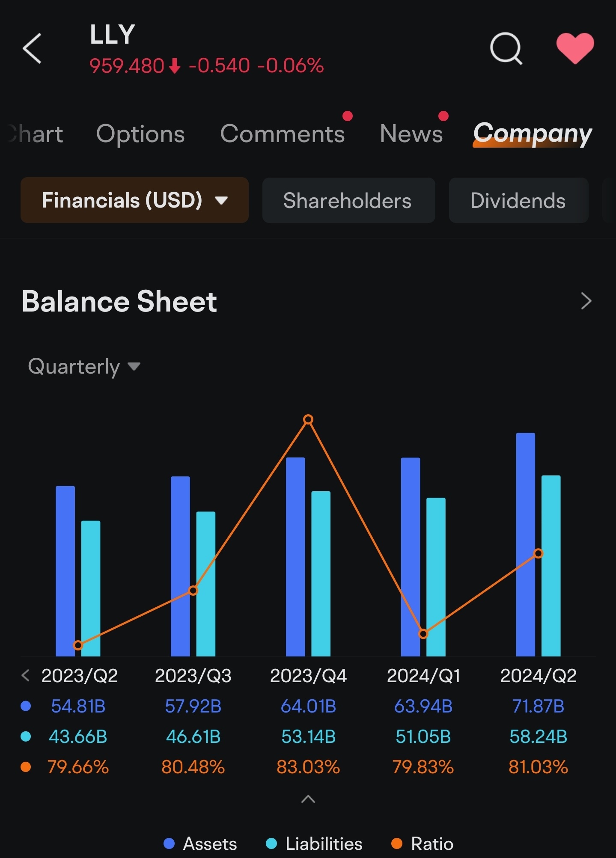Select the 2024/Q2 ratio data point
The image size is (616, 858).
539,553
